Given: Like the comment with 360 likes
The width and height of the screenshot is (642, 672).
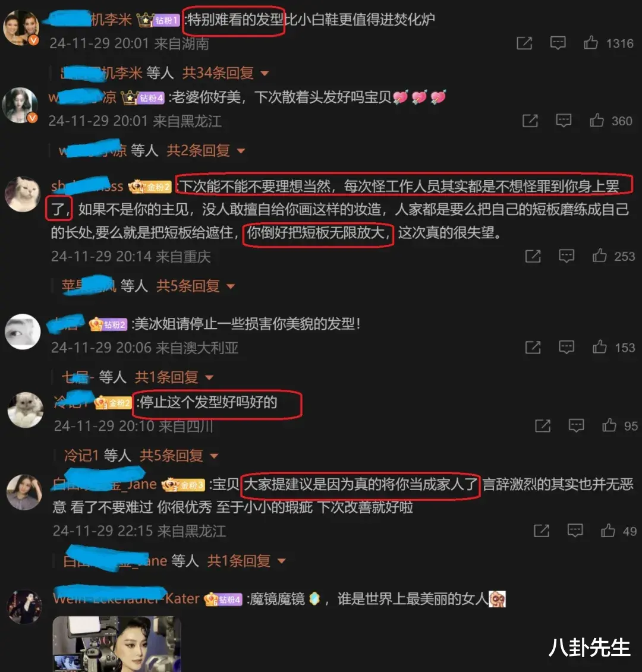Looking at the screenshot, I should [597, 121].
